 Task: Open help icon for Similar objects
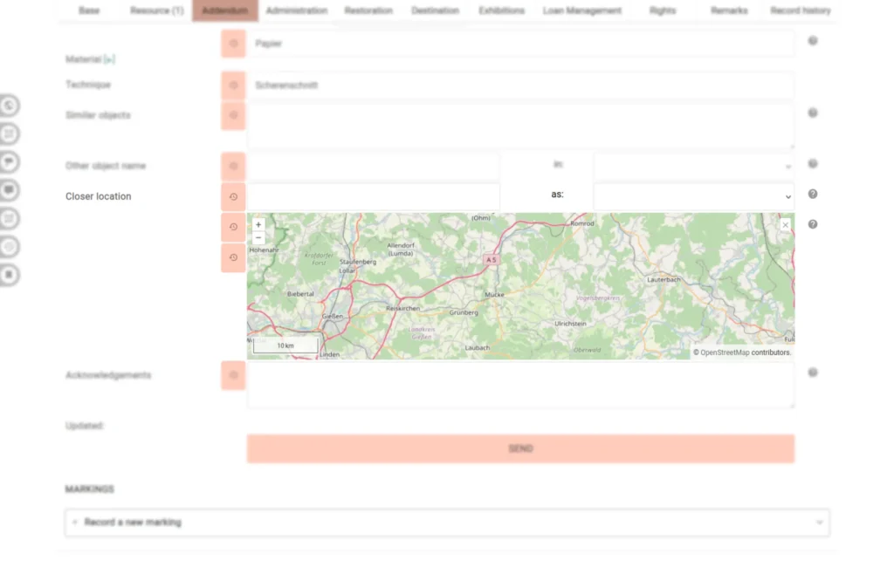click(813, 113)
